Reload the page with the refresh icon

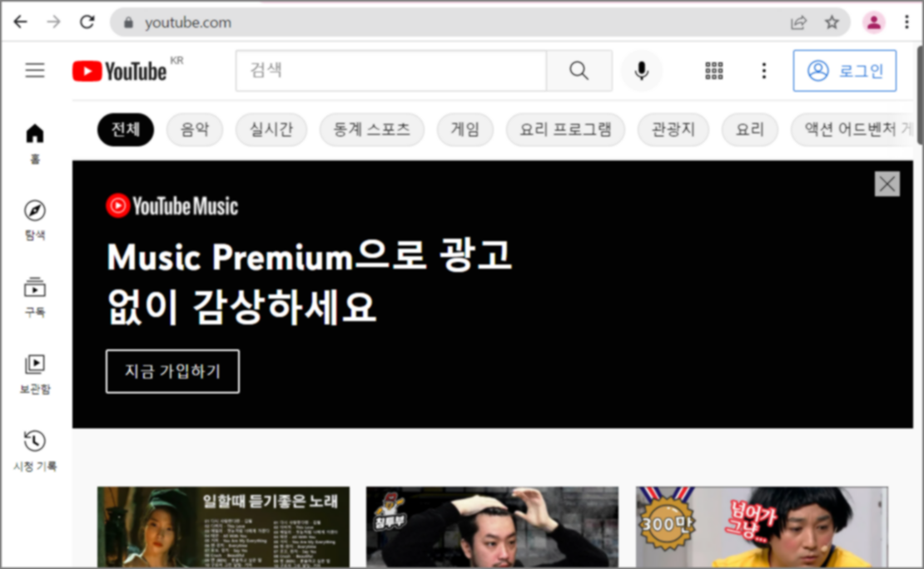(x=87, y=22)
